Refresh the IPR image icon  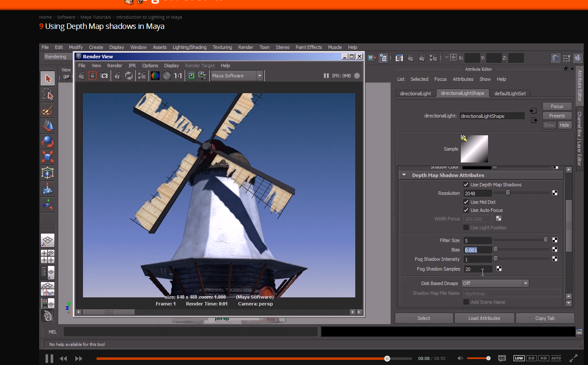129,76
